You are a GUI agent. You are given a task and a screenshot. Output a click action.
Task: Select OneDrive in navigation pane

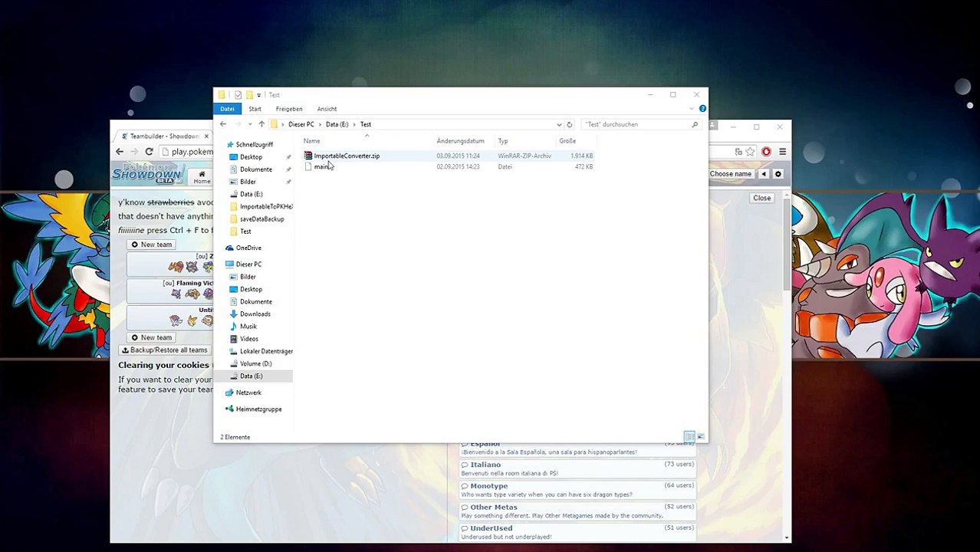pyautogui.click(x=248, y=248)
